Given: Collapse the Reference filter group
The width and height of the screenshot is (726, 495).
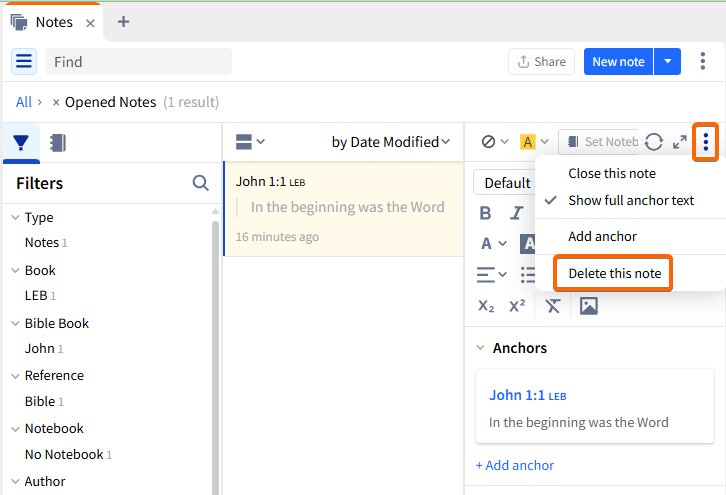Looking at the screenshot, I should [x=15, y=376].
